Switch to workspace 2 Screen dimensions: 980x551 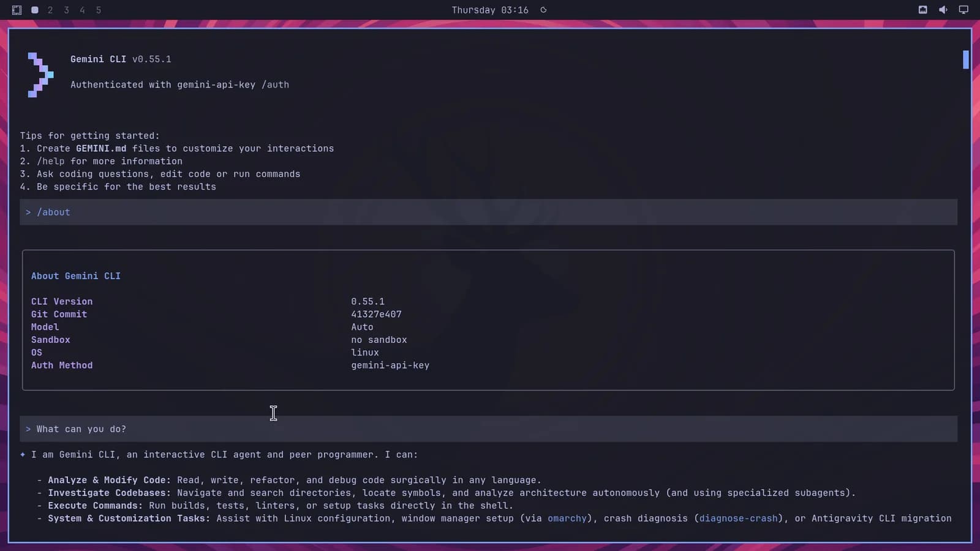[x=50, y=10]
